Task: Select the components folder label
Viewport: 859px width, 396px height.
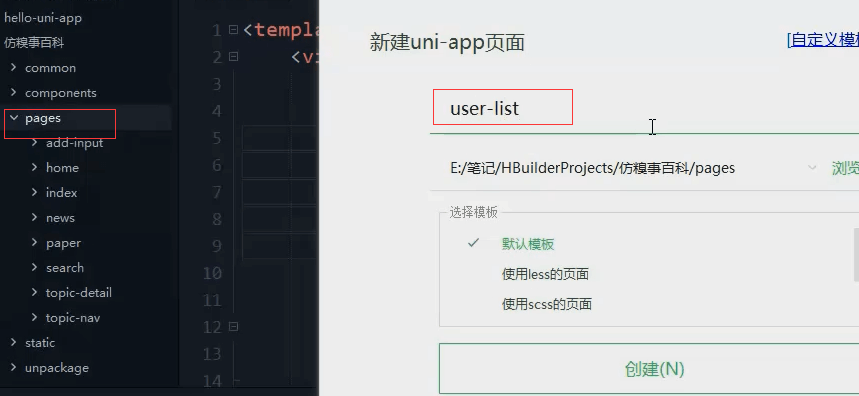Action: click(x=61, y=93)
